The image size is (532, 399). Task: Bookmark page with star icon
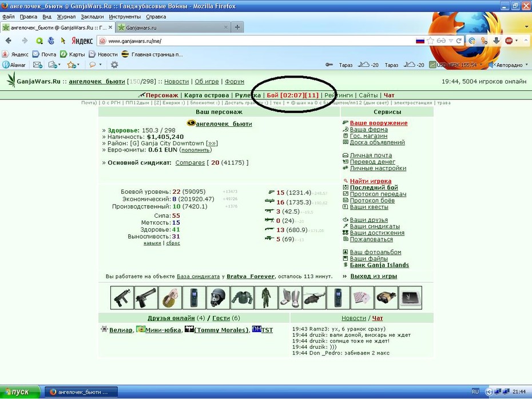tap(430, 41)
